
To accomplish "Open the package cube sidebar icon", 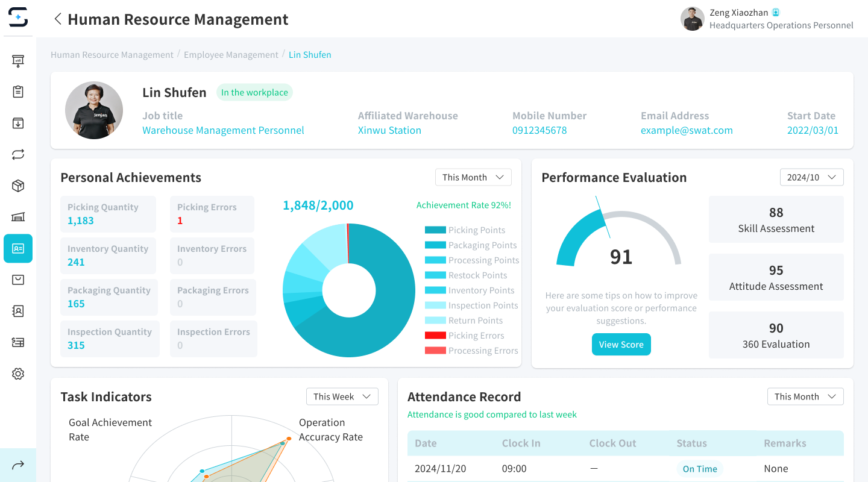I will (18, 186).
